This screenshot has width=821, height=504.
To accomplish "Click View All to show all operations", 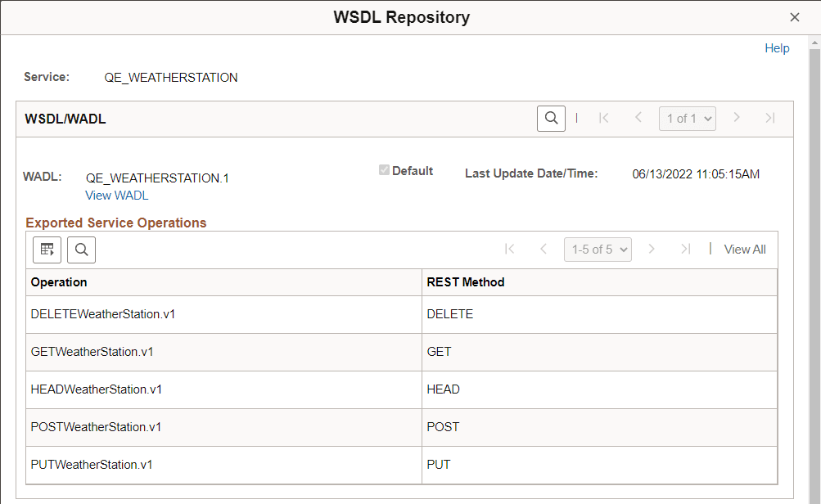I will (x=744, y=249).
